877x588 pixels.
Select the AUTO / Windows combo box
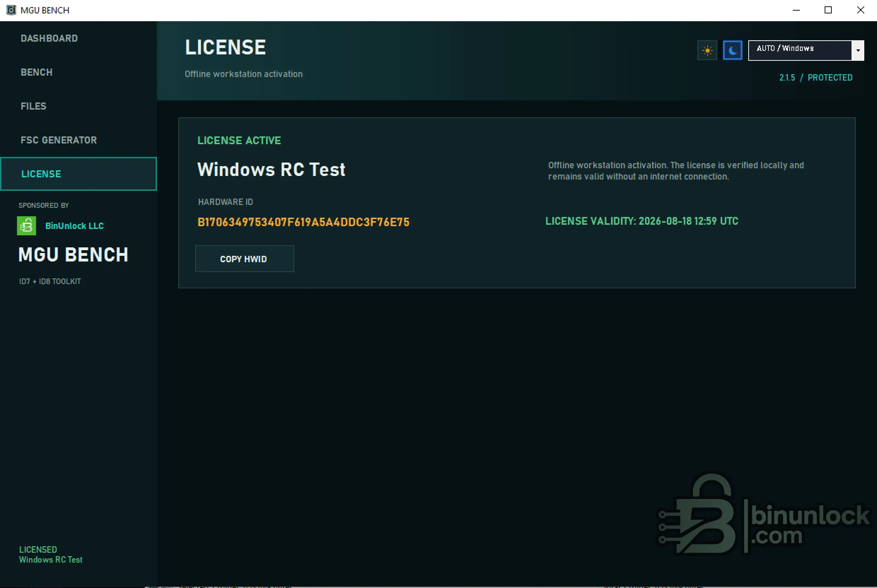[806, 50]
